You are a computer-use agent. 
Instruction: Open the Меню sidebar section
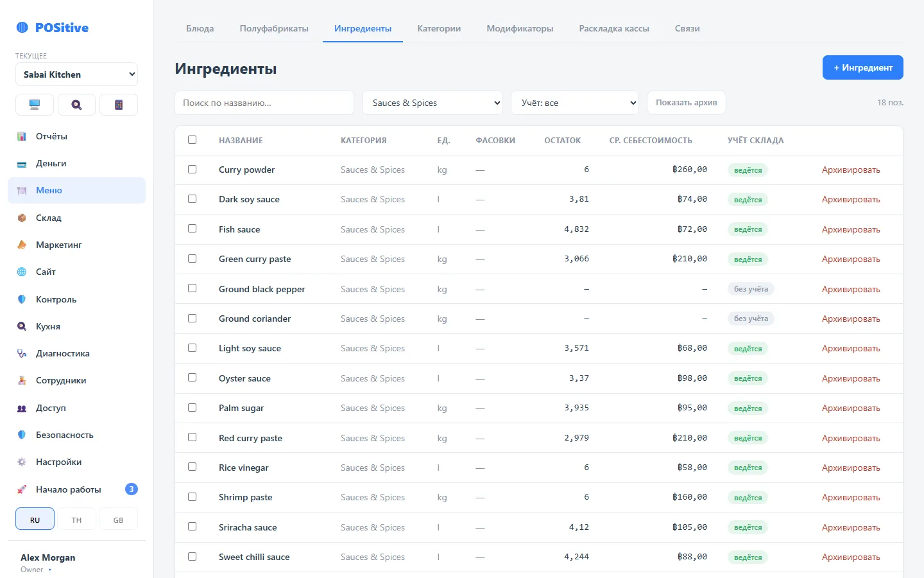point(76,191)
